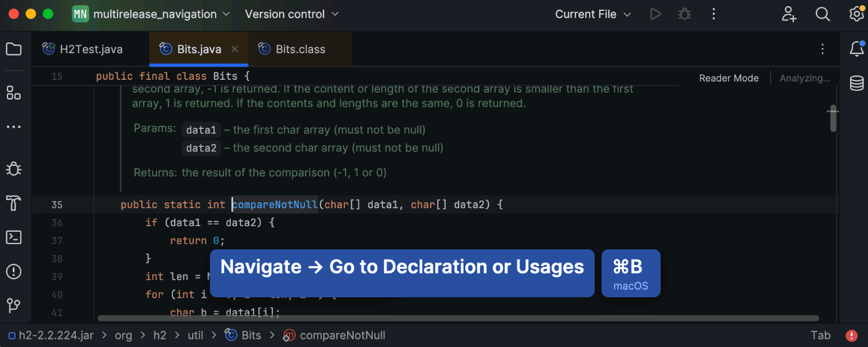Click the util breadcrumb in navigation bar
Image resolution: width=868 pixels, height=347 pixels.
[195, 335]
